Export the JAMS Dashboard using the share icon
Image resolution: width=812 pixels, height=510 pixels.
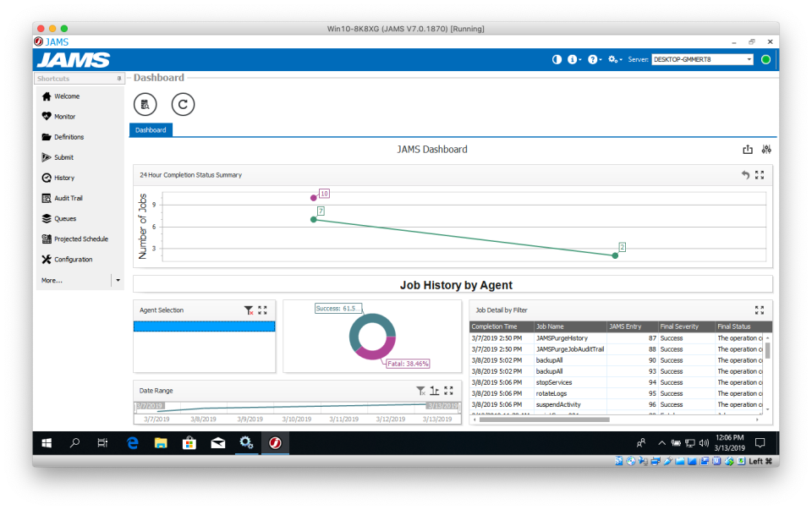tap(747, 149)
